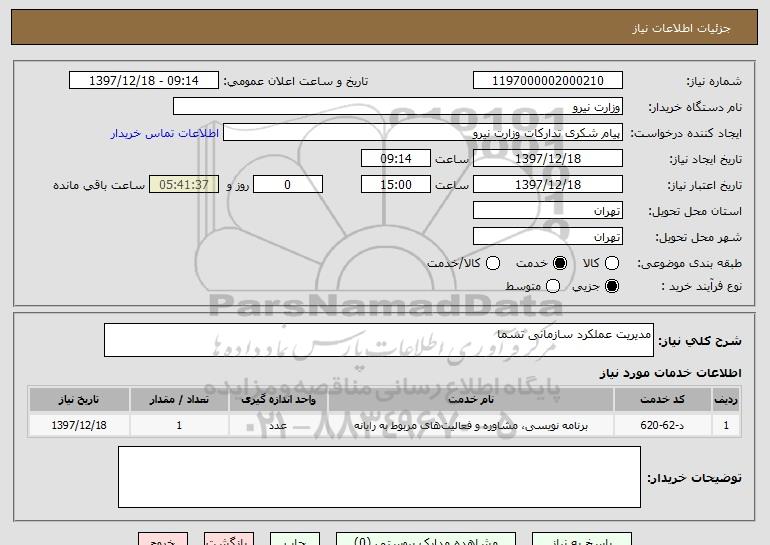Click the شهر محل تحویل field تهران
The image size is (770, 545).
pyautogui.click(x=548, y=237)
